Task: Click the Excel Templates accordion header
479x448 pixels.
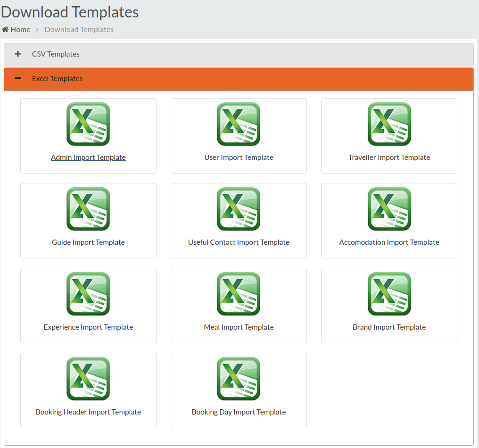Action: [x=239, y=79]
